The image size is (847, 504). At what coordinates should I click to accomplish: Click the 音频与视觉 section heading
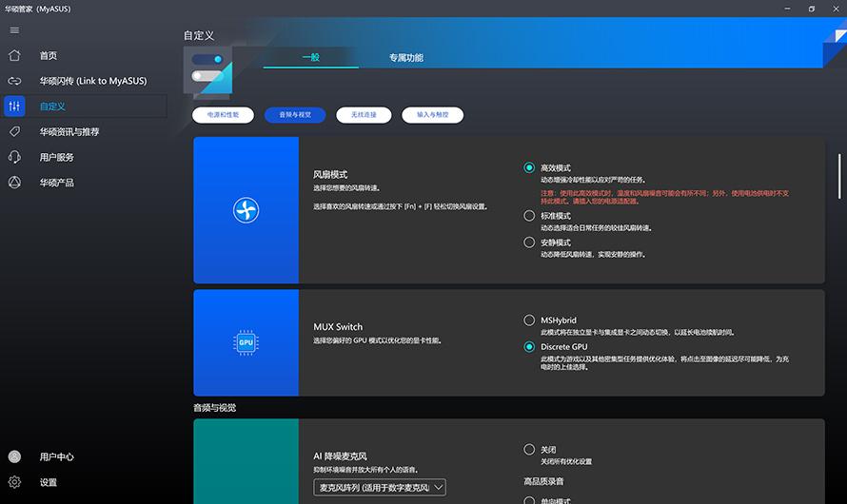pos(215,407)
